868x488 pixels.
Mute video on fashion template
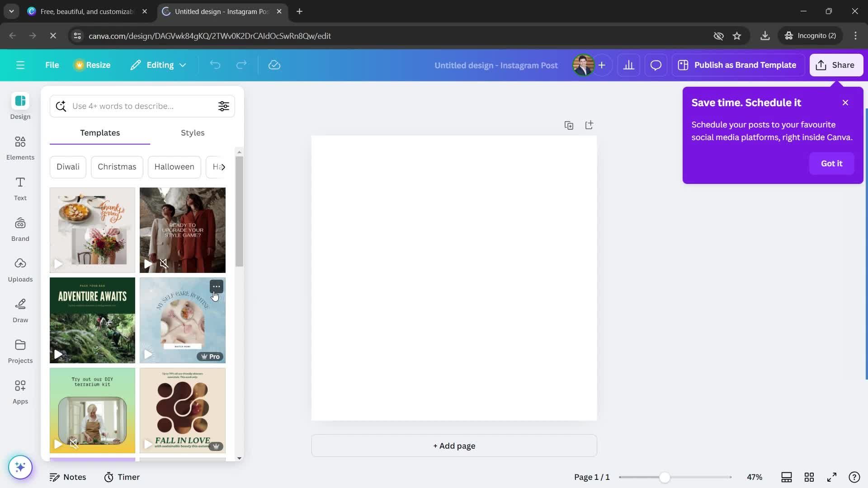(163, 264)
